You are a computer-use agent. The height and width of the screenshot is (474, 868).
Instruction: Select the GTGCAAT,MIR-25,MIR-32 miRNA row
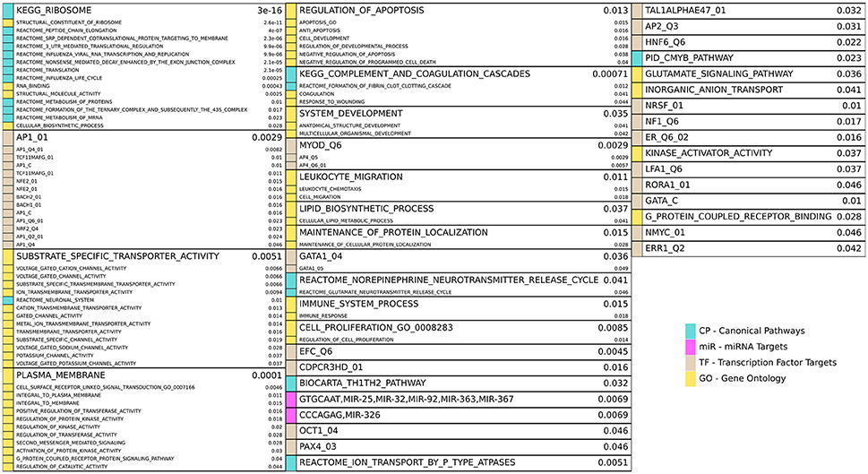459,400
